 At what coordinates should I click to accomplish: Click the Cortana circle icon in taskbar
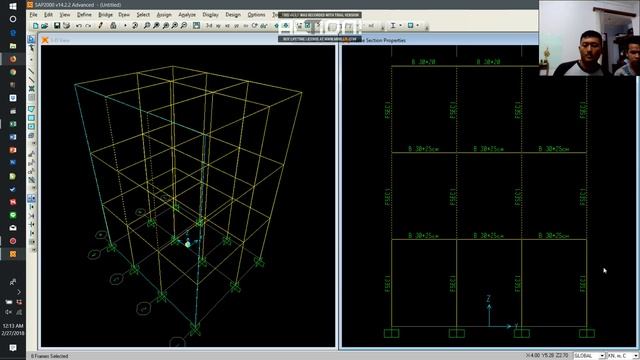pyautogui.click(x=13, y=19)
